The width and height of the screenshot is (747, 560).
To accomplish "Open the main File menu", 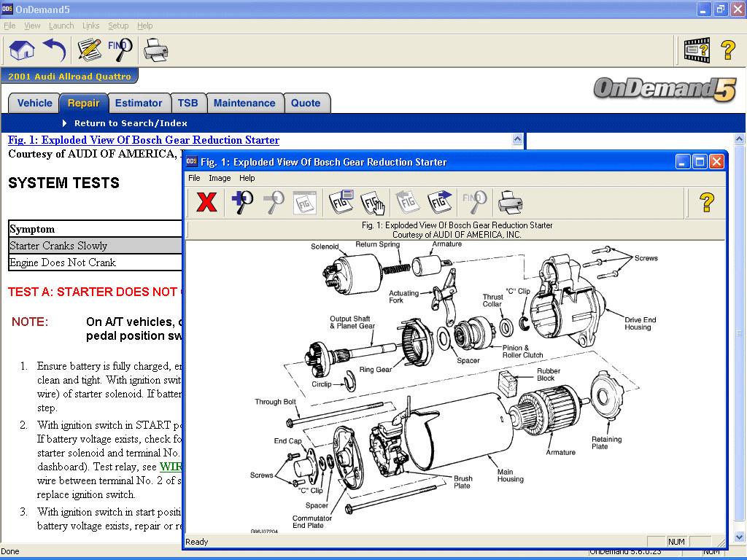I will (x=9, y=26).
